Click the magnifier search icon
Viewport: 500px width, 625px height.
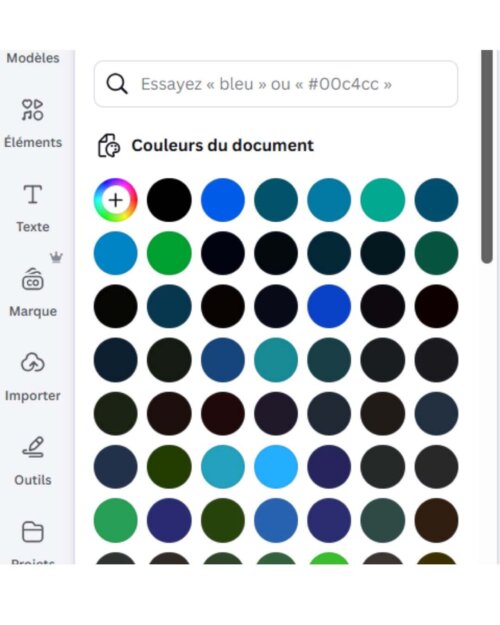tap(117, 84)
